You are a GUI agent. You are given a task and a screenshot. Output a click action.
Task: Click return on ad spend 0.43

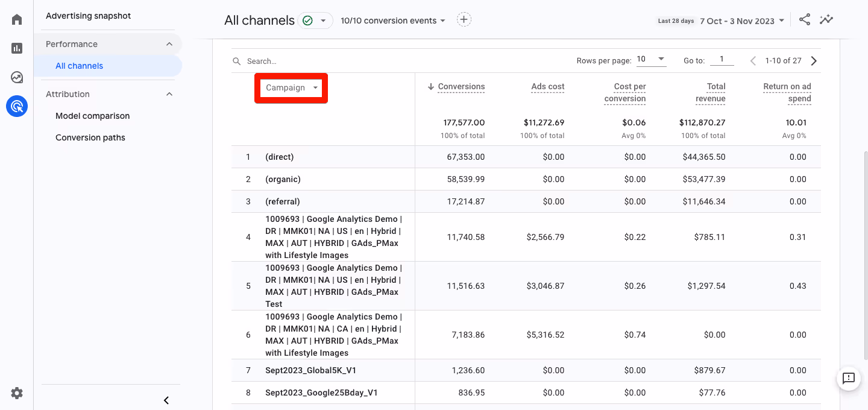pos(798,286)
